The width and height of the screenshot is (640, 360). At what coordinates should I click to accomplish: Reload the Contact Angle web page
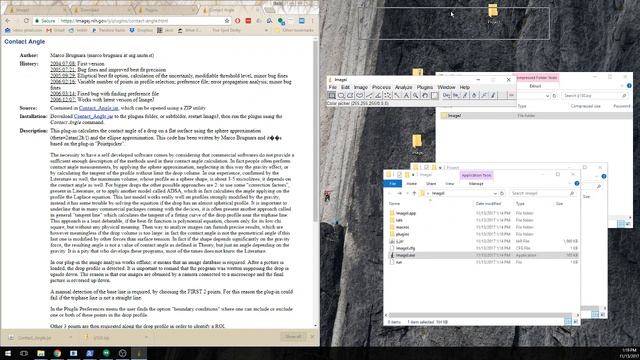26,20
